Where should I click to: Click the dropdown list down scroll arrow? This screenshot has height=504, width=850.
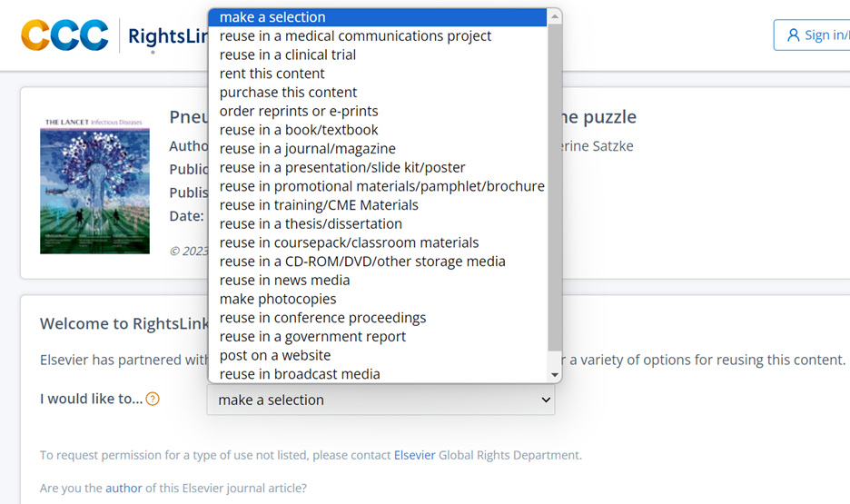(555, 374)
